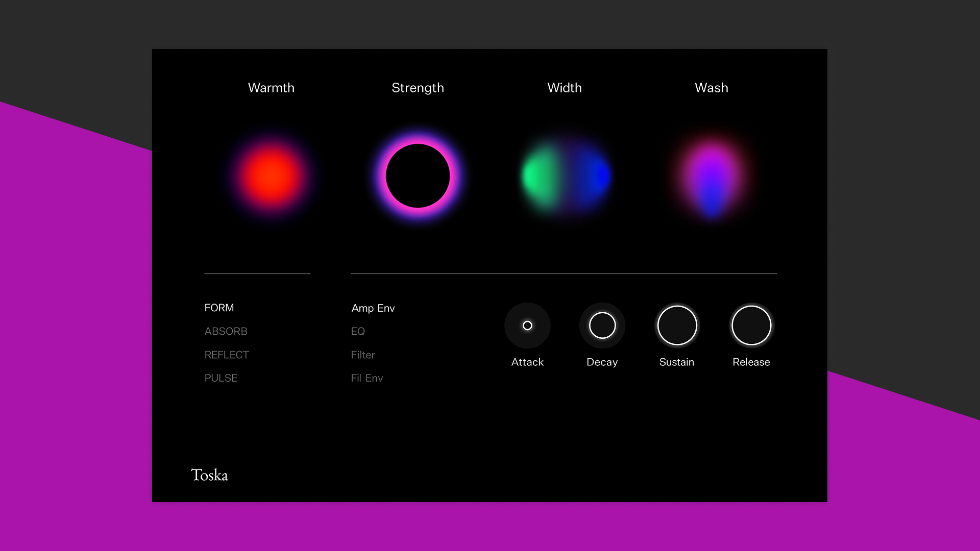The width and height of the screenshot is (980, 551).
Task: Click the Wash label
Action: point(711,88)
